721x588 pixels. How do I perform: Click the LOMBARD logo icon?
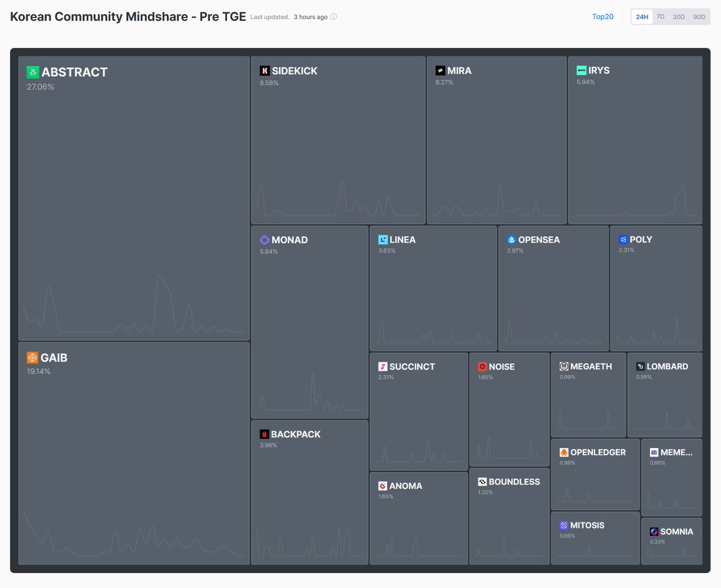point(640,366)
